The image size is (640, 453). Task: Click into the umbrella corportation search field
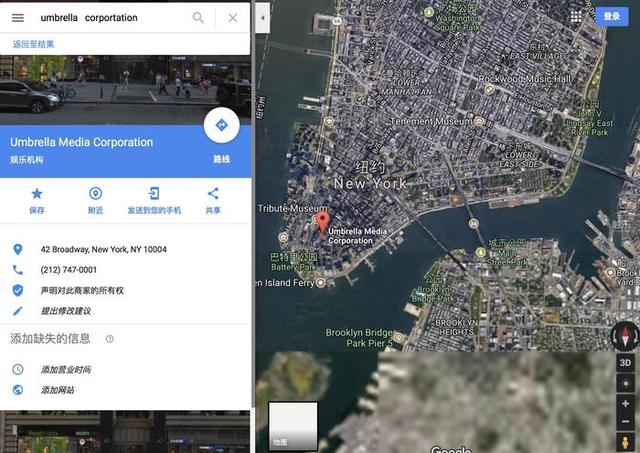(x=110, y=18)
